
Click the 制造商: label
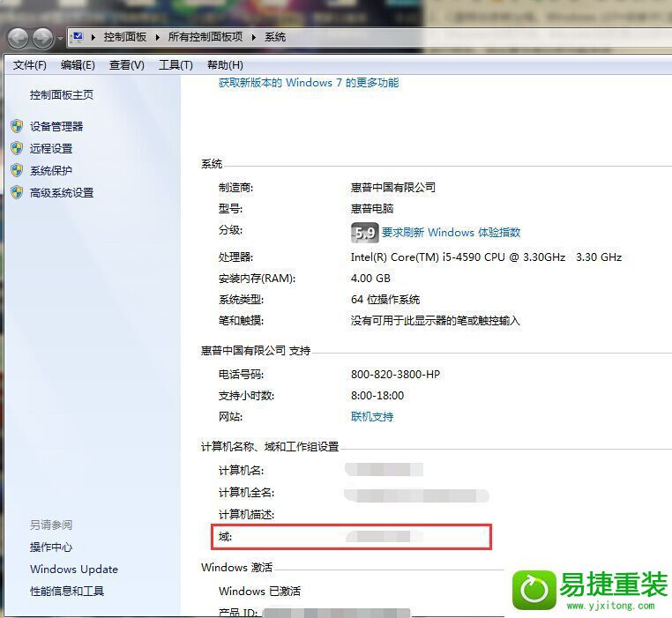click(235, 187)
